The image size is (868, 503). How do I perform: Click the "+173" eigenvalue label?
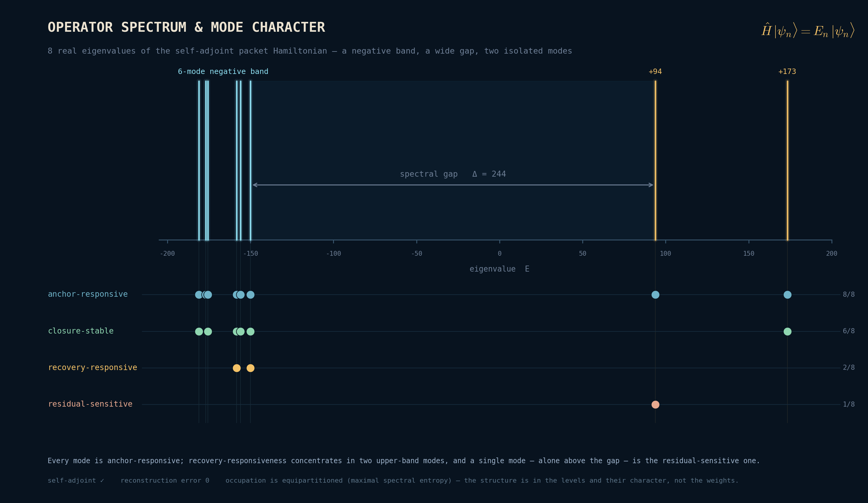click(787, 72)
